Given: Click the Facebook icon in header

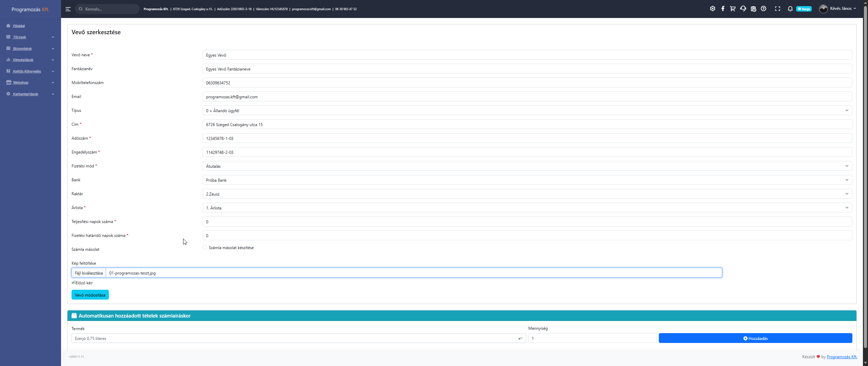Looking at the screenshot, I should pos(723,9).
